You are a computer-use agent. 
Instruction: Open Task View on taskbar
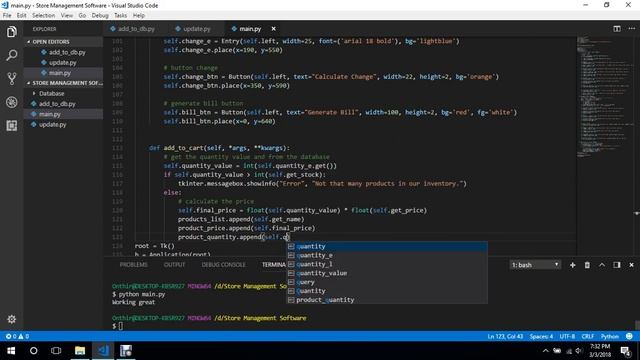point(56,351)
